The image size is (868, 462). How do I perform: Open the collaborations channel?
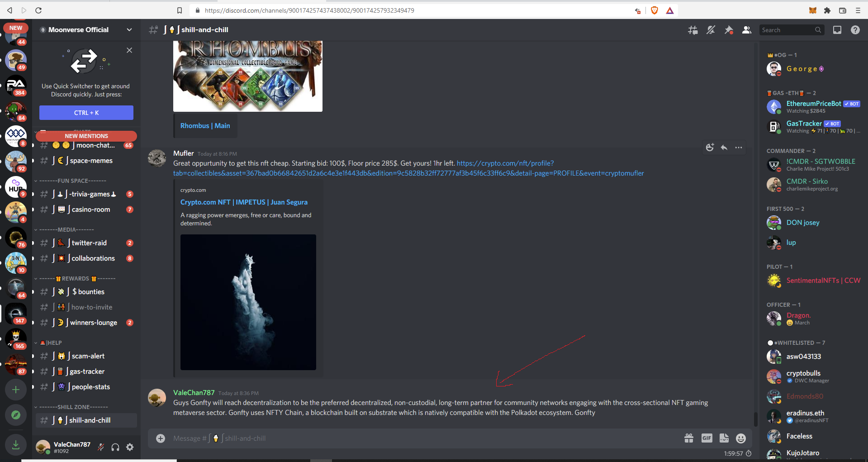point(86,258)
